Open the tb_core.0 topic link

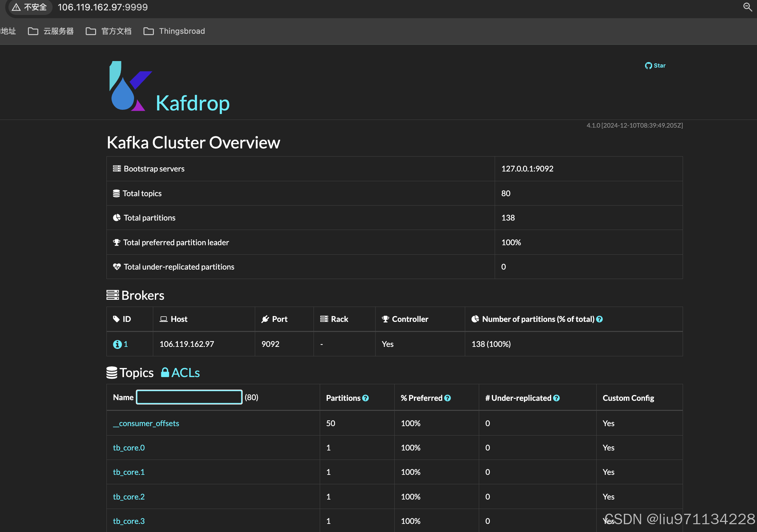click(x=129, y=448)
